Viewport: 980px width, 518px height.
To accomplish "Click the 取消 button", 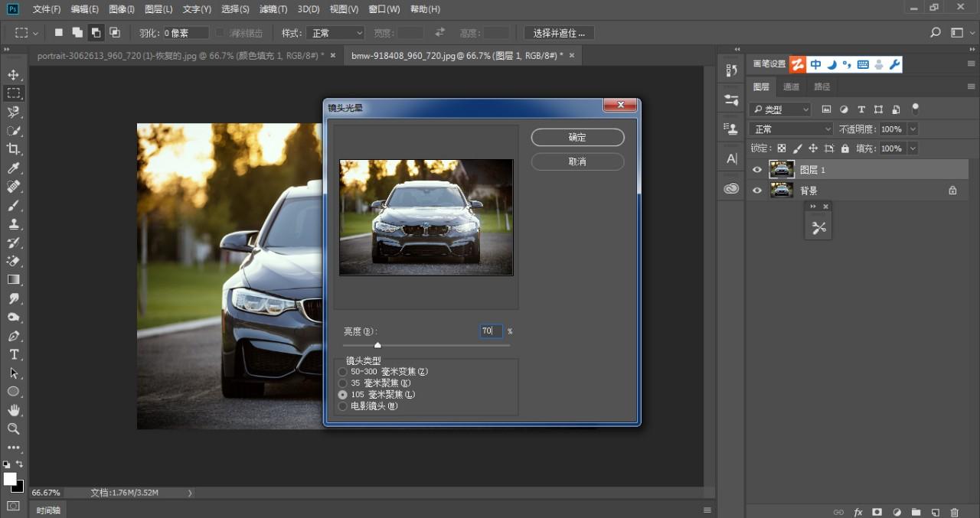I will [x=577, y=162].
